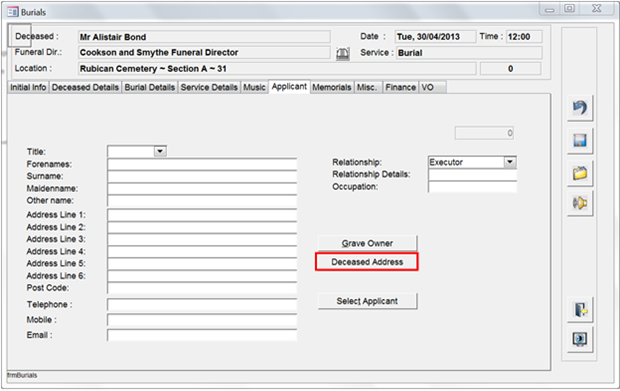Switch to the Memorials tab
The width and height of the screenshot is (620, 391).
331,87
